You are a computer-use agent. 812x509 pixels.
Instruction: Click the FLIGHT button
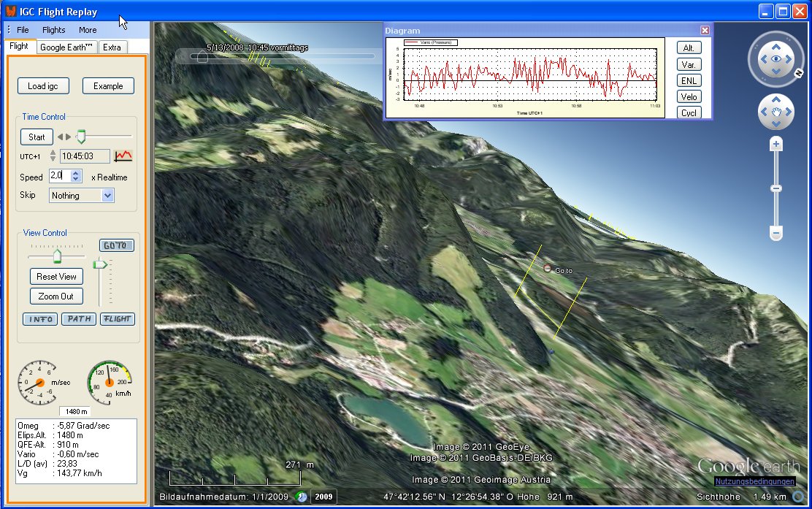117,319
